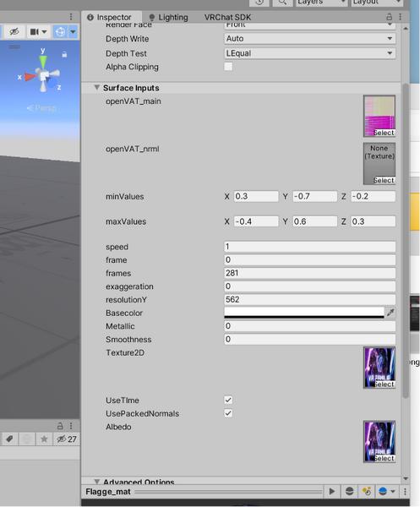420x507 pixels.
Task: Toggle the Scene view gizmos icon
Action: (x=60, y=32)
